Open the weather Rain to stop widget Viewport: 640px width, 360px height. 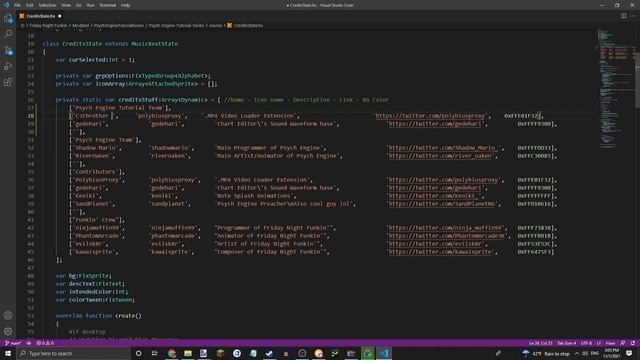point(546,353)
